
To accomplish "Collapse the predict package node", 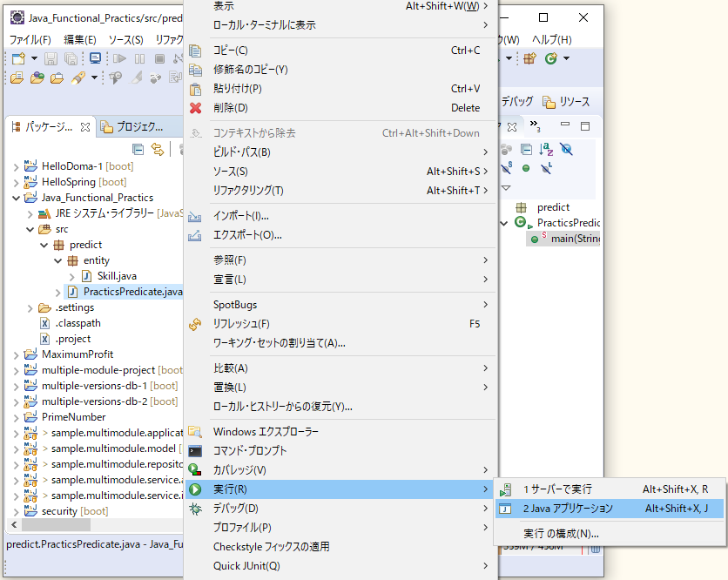I will point(42,245).
